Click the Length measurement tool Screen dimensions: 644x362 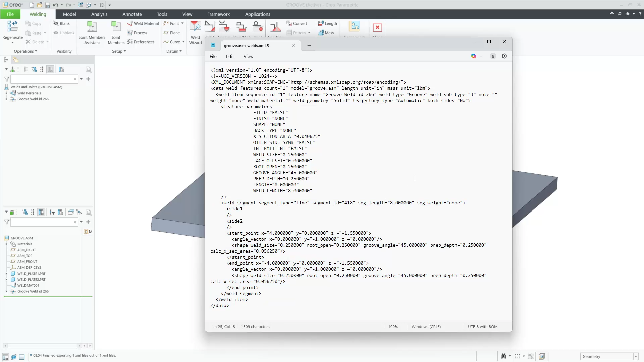[327, 23]
